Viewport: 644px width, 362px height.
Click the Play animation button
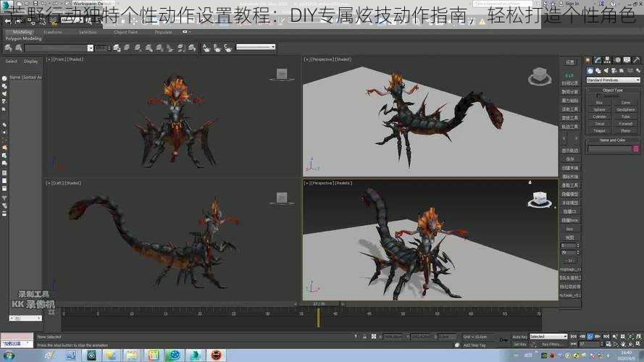click(590, 337)
